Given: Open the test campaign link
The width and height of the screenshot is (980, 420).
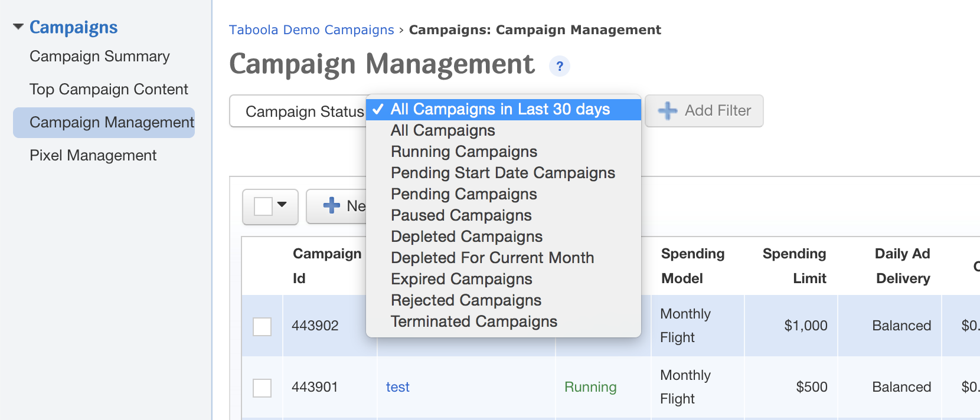Looking at the screenshot, I should click(x=397, y=387).
